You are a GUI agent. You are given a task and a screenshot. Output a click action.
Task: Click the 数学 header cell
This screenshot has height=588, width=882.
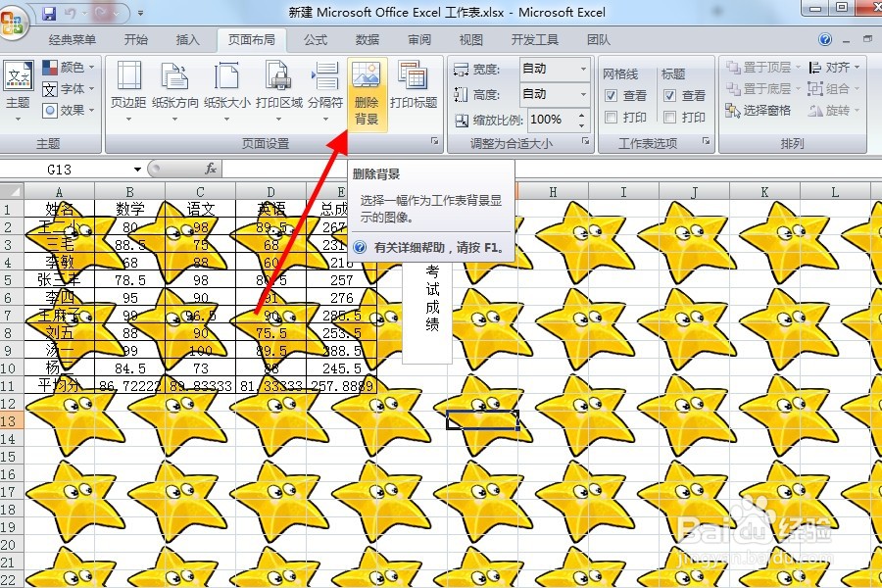click(130, 210)
